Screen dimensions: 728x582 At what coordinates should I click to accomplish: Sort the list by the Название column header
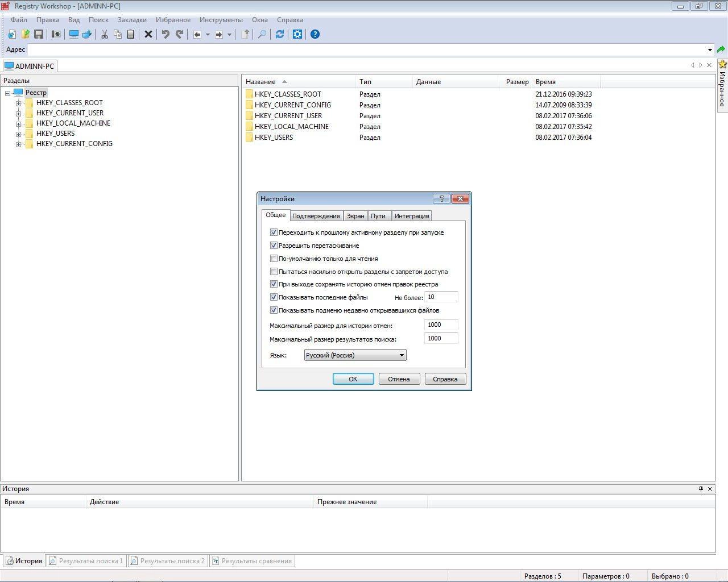[299, 82]
